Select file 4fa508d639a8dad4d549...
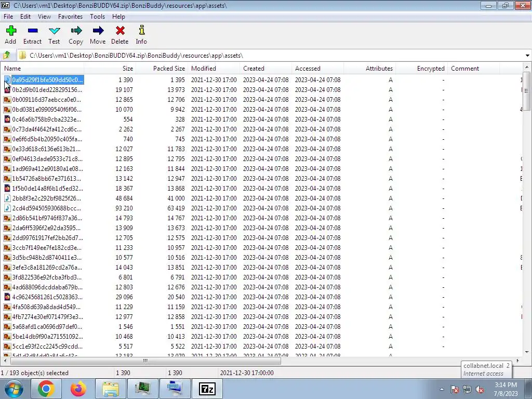The image size is (532, 399). coord(46,307)
